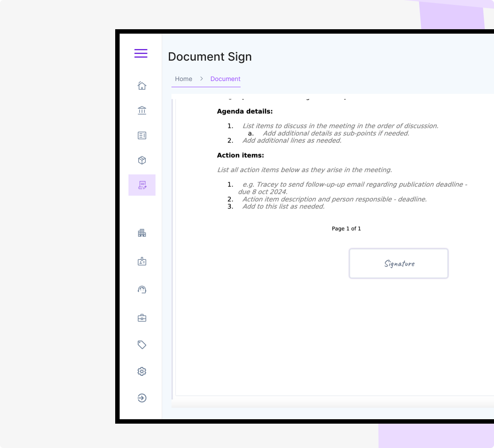Open the invoices list icon
494x448 pixels.
pyautogui.click(x=142, y=135)
